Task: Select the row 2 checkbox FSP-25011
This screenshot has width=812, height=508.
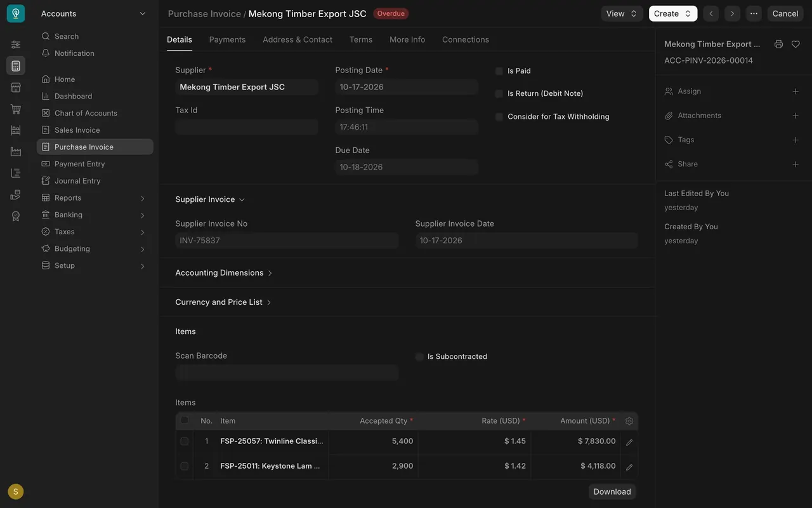Action: tap(185, 466)
